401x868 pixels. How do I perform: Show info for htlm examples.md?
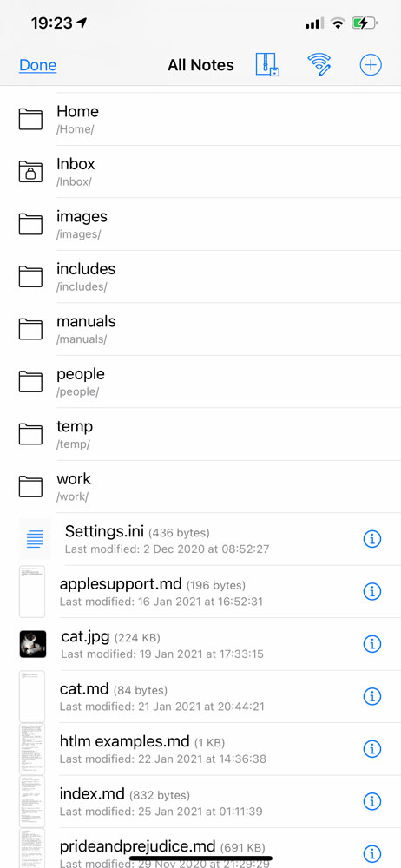pos(372,748)
